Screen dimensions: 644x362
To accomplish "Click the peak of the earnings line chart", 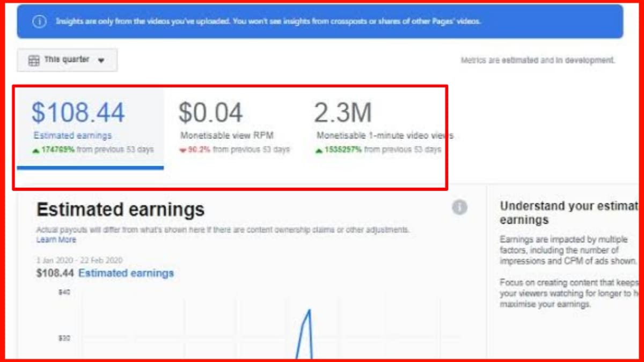I will pos(309,311).
